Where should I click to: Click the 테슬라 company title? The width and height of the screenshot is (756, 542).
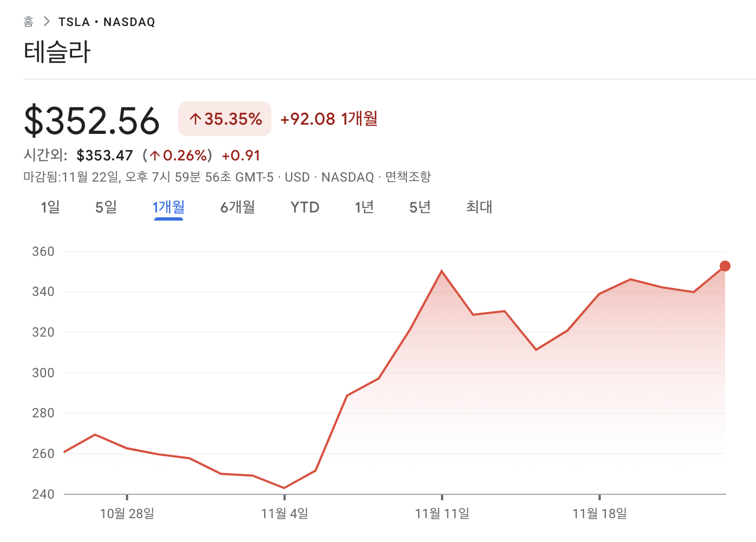pos(57,52)
